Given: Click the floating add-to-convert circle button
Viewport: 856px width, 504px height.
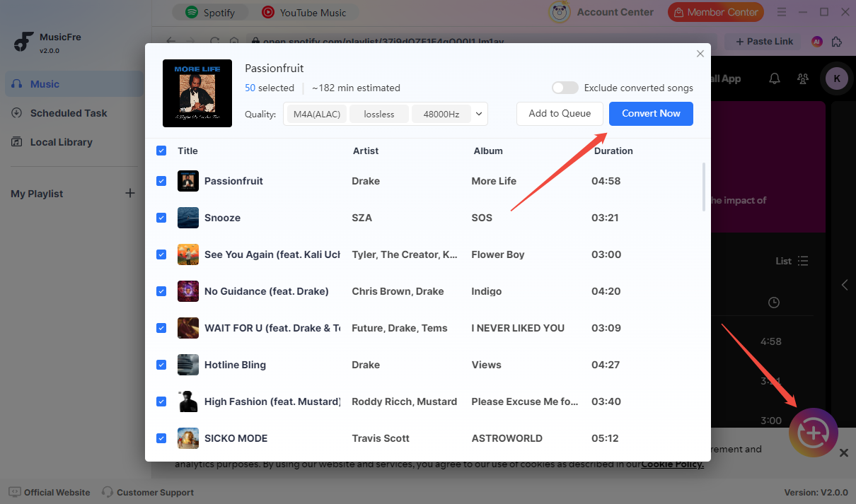Looking at the screenshot, I should point(814,433).
